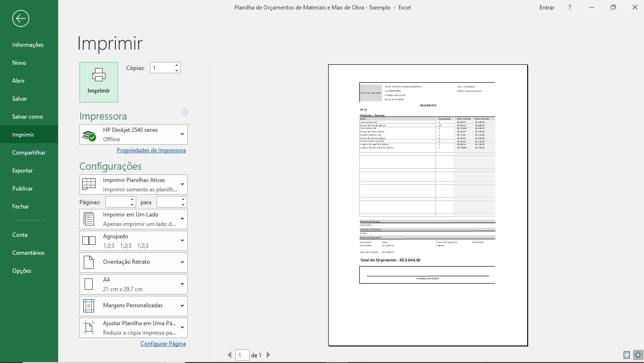Click the help question mark icon

tap(570, 8)
